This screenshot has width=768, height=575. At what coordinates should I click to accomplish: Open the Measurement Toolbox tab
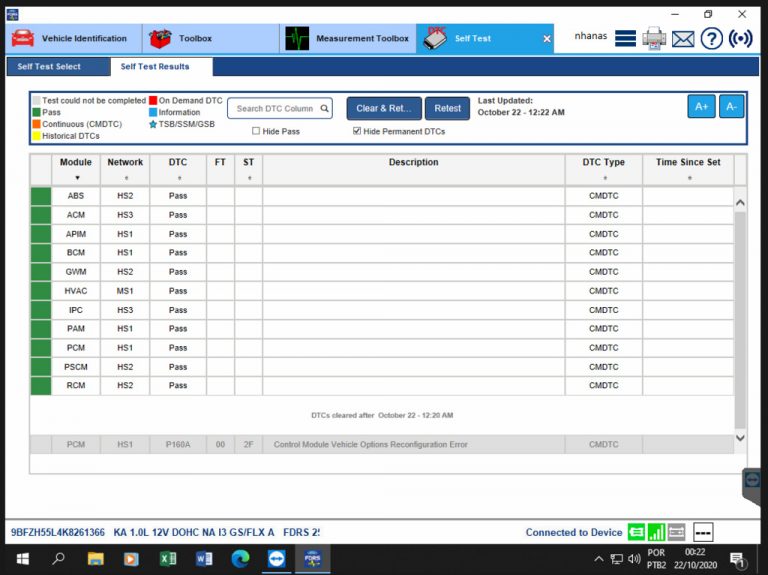point(348,39)
